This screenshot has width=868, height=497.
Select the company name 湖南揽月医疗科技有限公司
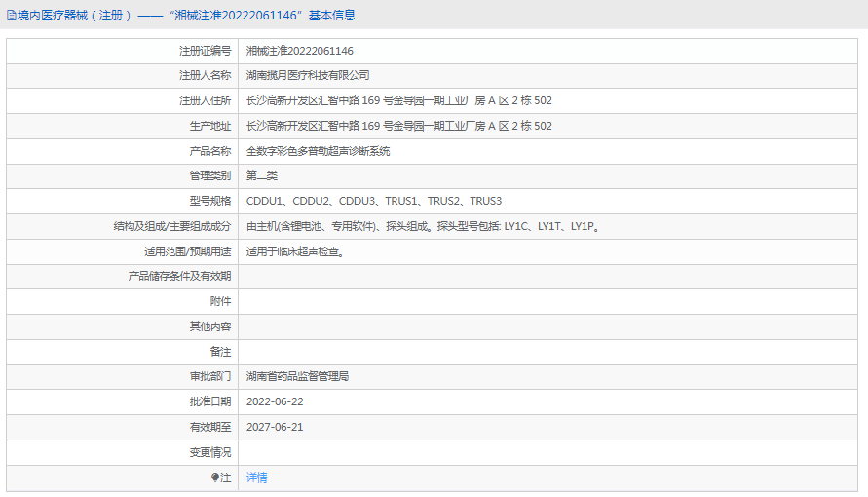pyautogui.click(x=308, y=75)
